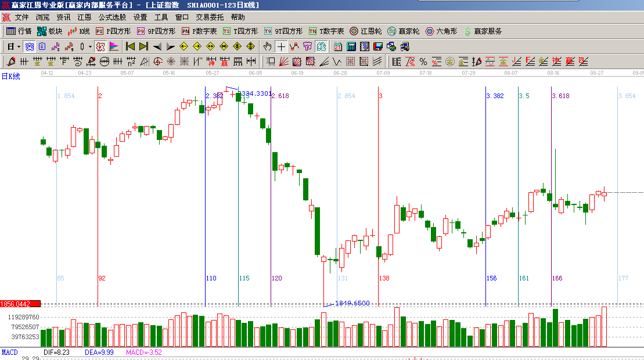Select the hand pan tool icon

coord(268,46)
